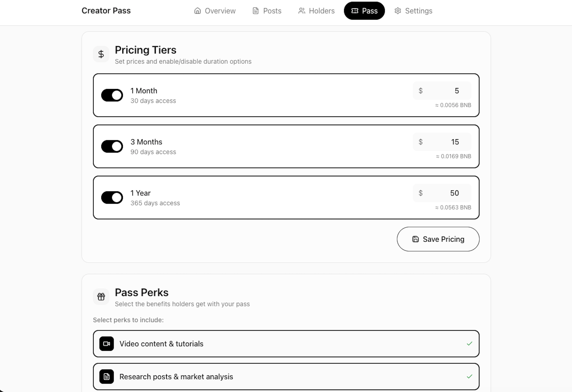Screen dimensions: 572x392
Task: Click the Holders people icon
Action: click(x=301, y=11)
